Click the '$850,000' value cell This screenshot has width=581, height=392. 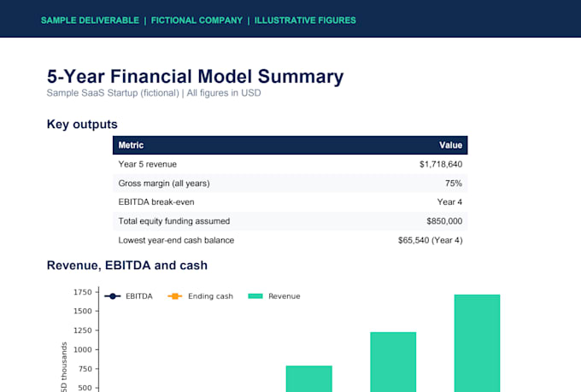pos(444,221)
